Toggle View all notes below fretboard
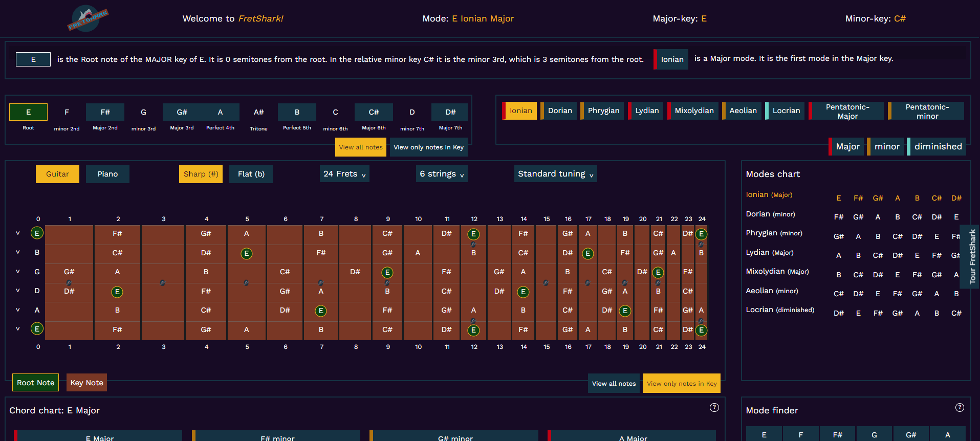This screenshot has height=441, width=980. pyautogui.click(x=614, y=384)
